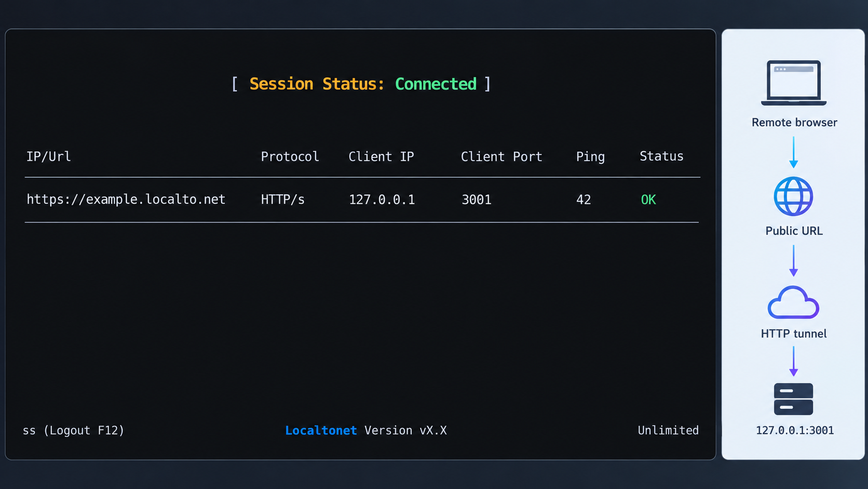Image resolution: width=868 pixels, height=489 pixels.
Task: Select the "HTTP/s" protocol cell
Action: [x=283, y=200]
